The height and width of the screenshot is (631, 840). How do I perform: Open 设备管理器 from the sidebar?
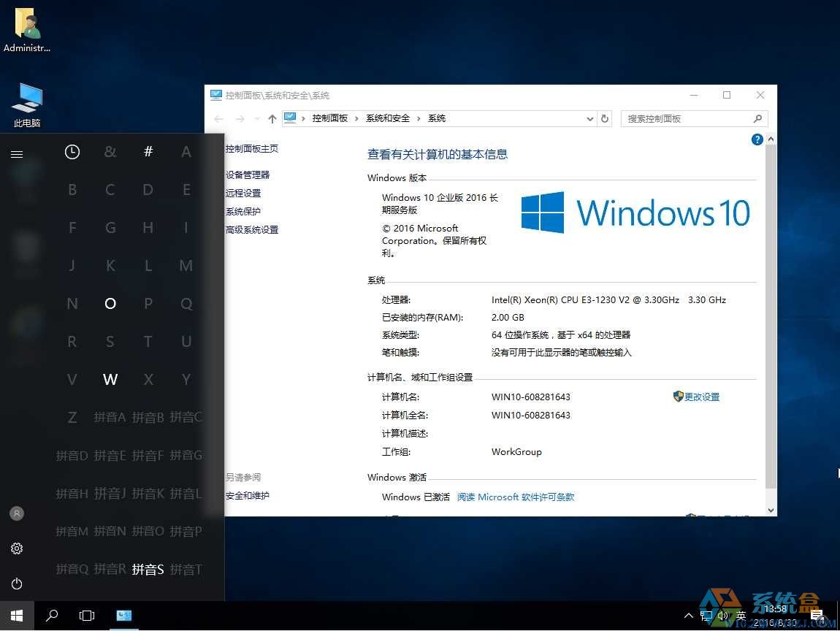point(248,174)
